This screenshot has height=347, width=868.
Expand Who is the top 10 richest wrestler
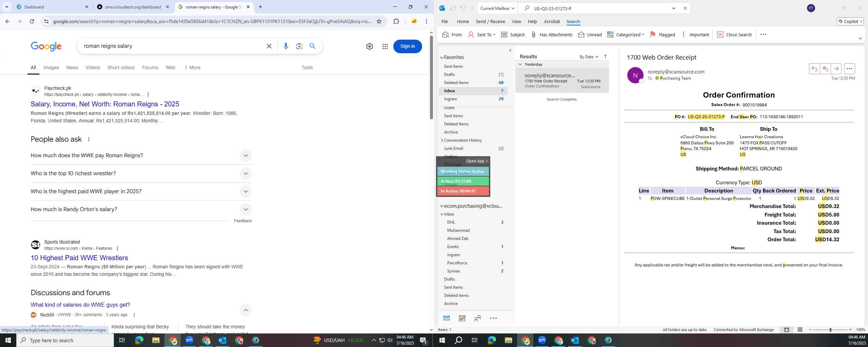click(x=246, y=173)
